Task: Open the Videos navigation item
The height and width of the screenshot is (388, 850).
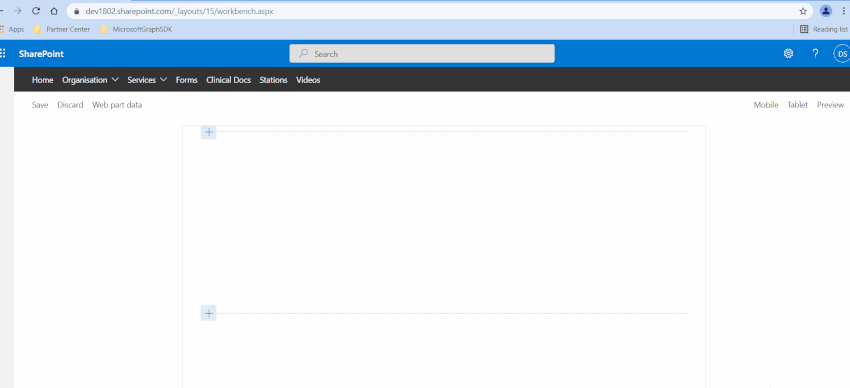Action: tap(308, 80)
